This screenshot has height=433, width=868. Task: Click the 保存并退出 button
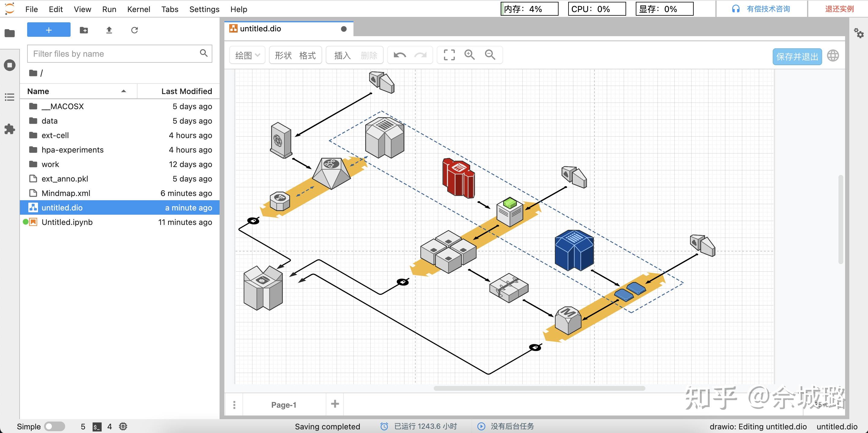(x=797, y=57)
